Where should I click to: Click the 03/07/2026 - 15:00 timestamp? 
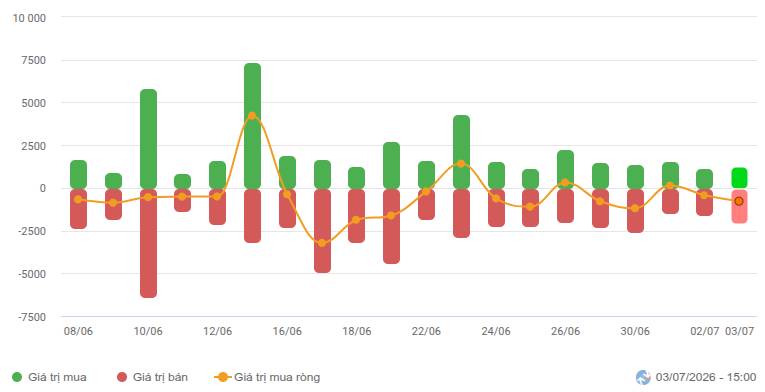pos(705,377)
